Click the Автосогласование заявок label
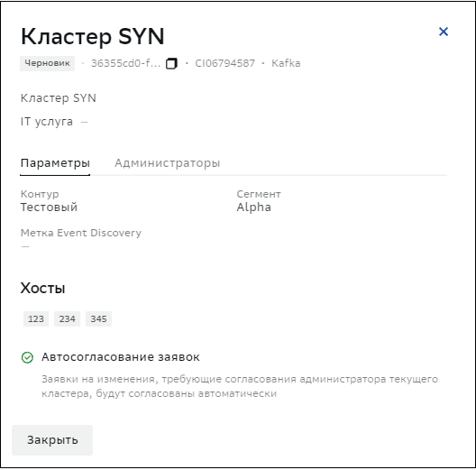The image size is (476, 470). point(121,357)
